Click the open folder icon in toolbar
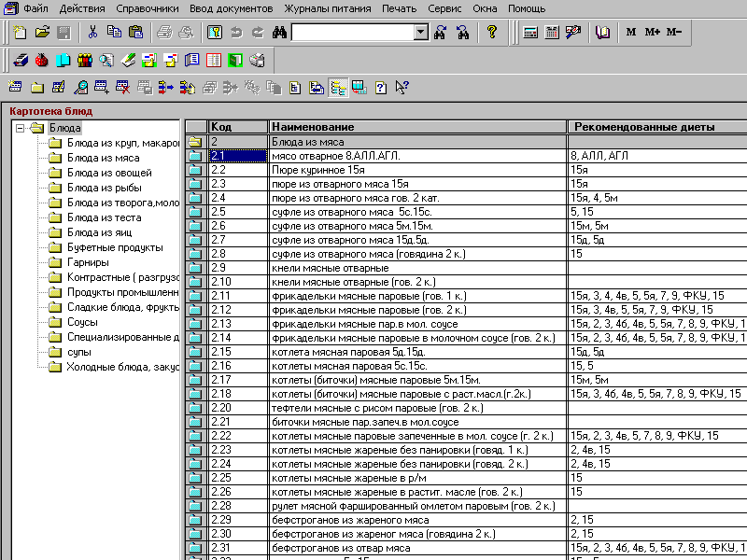The height and width of the screenshot is (560, 747). 42,33
